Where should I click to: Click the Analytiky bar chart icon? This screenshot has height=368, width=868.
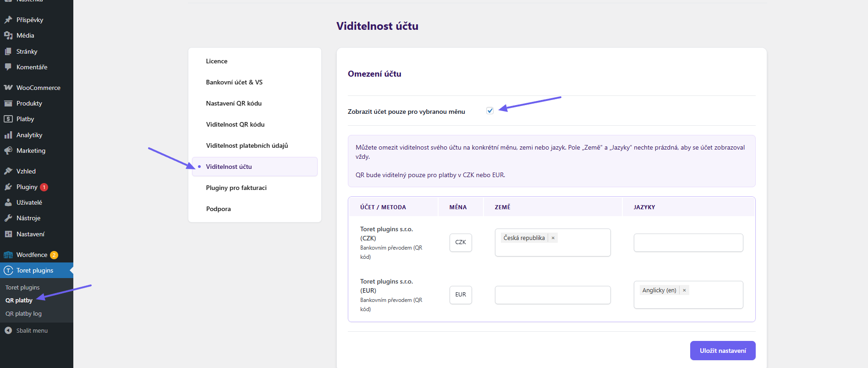pyautogui.click(x=8, y=135)
